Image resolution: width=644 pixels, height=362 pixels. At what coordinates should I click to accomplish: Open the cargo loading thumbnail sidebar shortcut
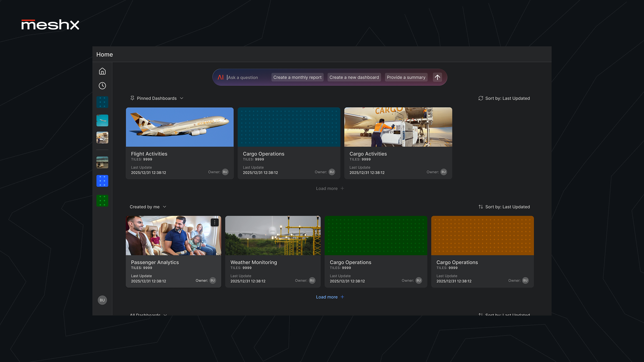tap(102, 138)
